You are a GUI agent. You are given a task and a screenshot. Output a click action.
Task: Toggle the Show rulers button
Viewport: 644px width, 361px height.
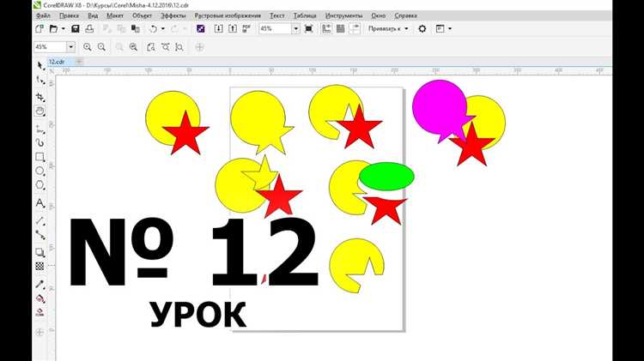tap(326, 28)
